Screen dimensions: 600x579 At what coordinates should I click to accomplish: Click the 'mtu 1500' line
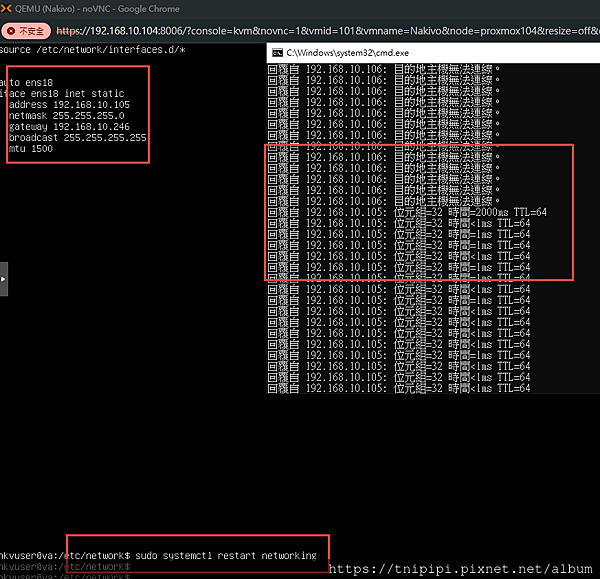(31, 149)
